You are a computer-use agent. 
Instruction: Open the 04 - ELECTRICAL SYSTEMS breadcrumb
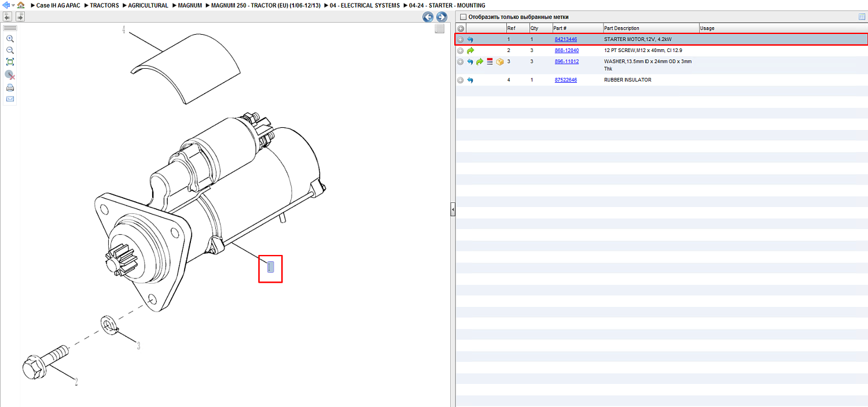(x=365, y=5)
